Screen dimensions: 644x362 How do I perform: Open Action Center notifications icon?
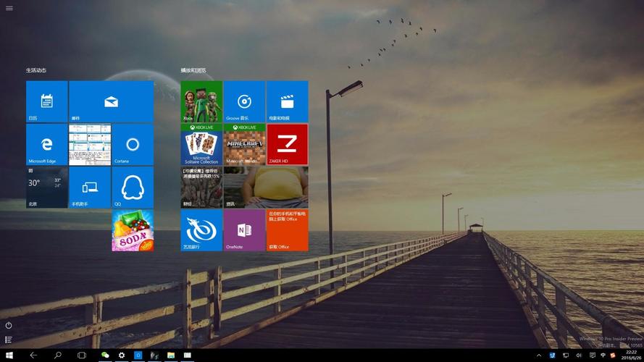[x=592, y=355]
